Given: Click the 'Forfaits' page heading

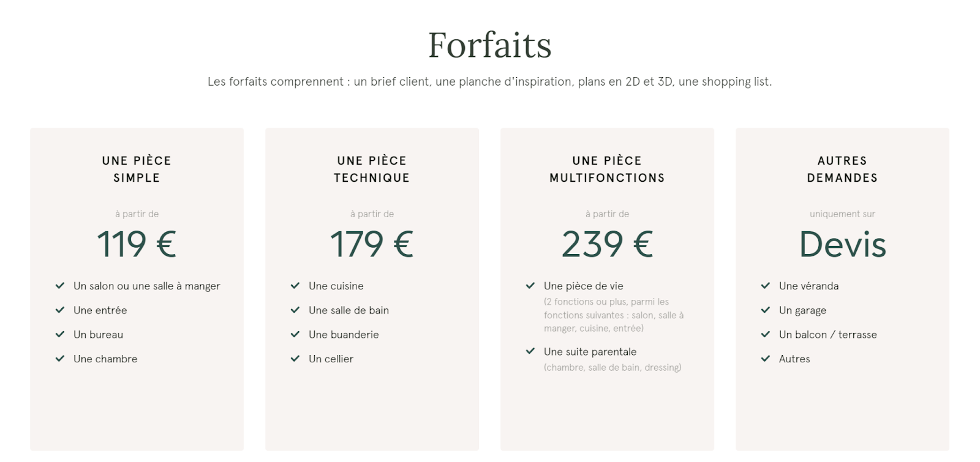Looking at the screenshot, I should (490, 45).
